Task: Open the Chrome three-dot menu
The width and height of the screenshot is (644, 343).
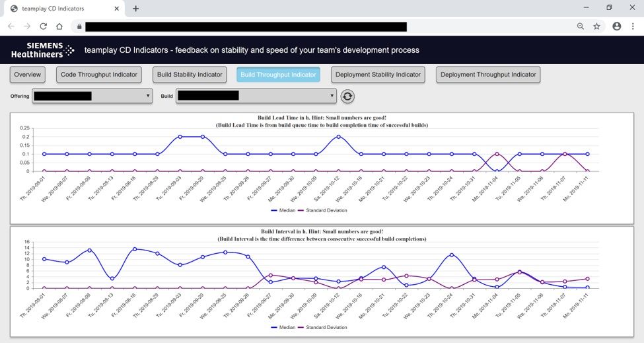Action: pyautogui.click(x=633, y=26)
